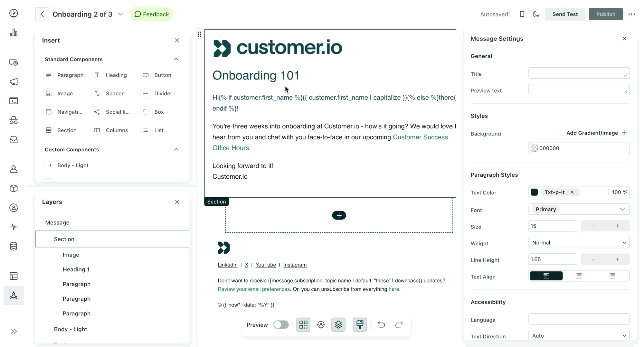Select the Message layer
Image resolution: width=644 pixels, height=347 pixels.
57,222
